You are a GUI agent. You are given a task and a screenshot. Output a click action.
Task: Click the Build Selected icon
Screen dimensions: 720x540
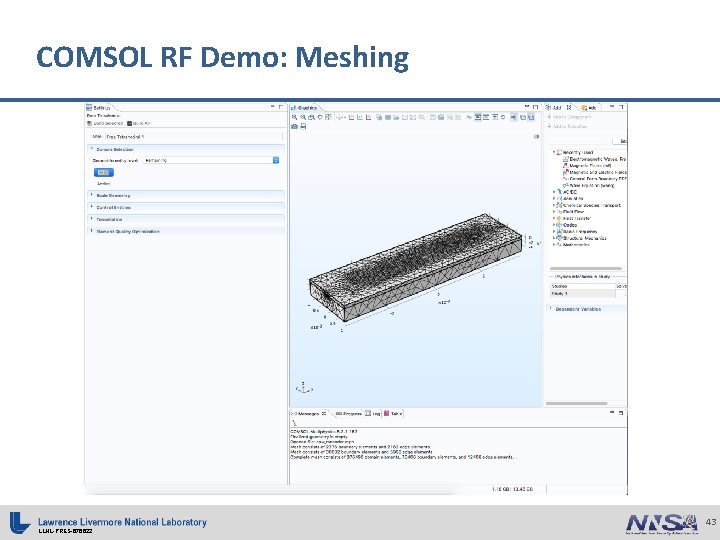(x=90, y=124)
